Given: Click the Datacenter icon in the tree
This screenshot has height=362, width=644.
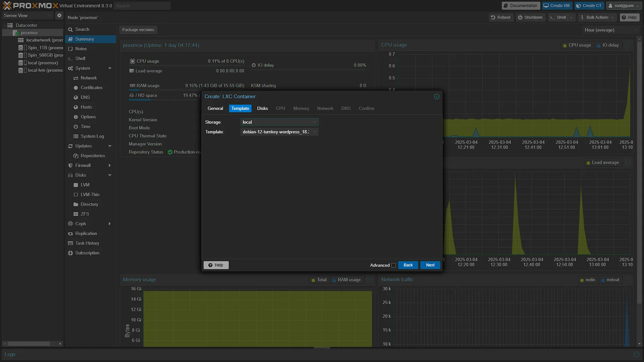Looking at the screenshot, I should [x=10, y=25].
